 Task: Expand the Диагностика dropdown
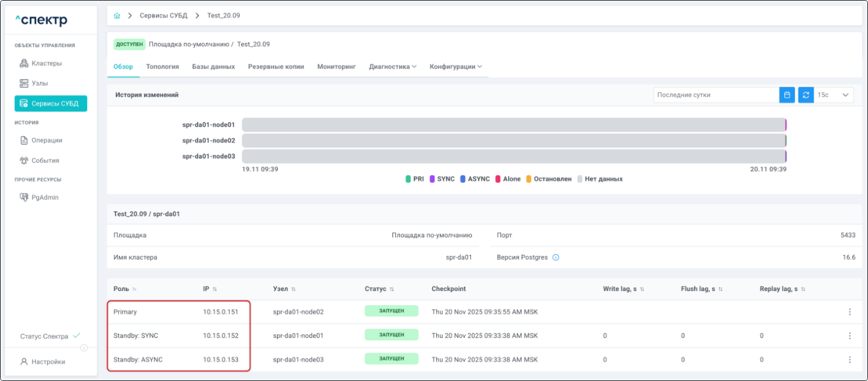point(392,67)
